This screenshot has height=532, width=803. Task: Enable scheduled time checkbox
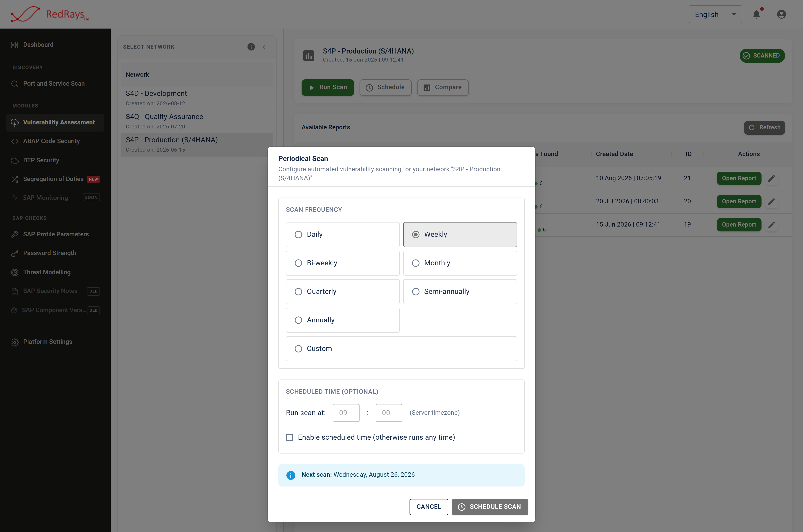[290, 438]
